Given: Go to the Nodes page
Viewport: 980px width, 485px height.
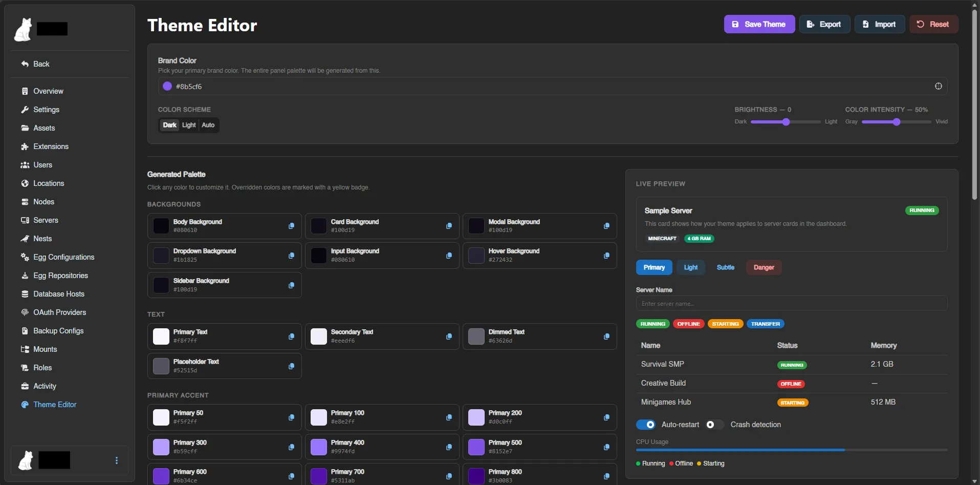Looking at the screenshot, I should pyautogui.click(x=43, y=202).
